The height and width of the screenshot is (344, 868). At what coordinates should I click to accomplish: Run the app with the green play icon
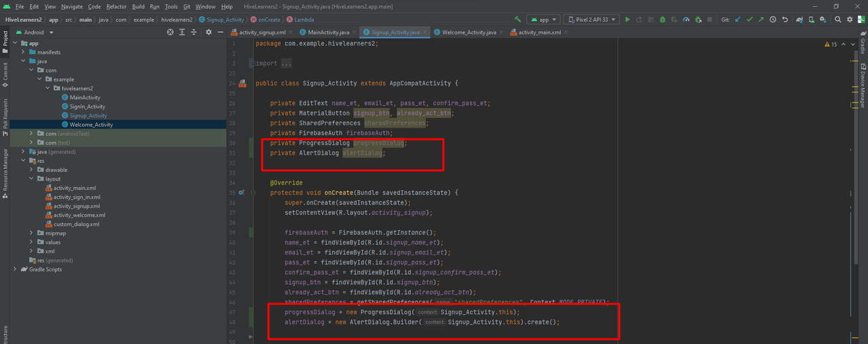pyautogui.click(x=627, y=20)
